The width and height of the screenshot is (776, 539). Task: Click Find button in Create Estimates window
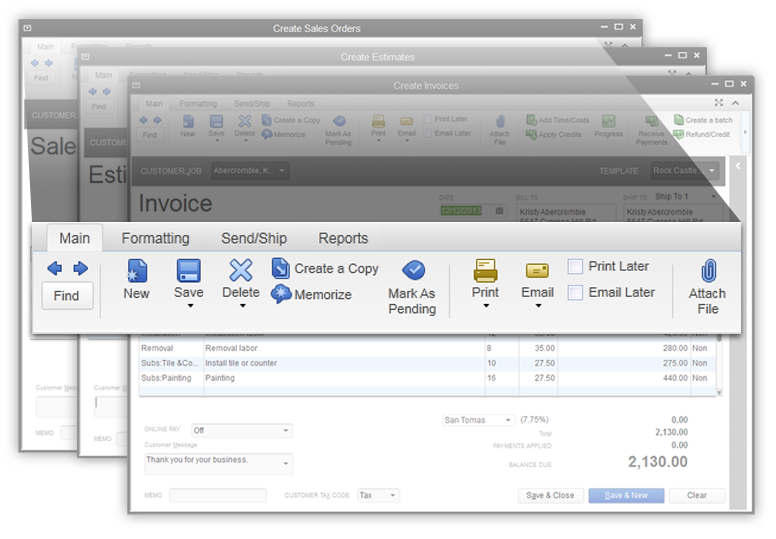[x=99, y=106]
